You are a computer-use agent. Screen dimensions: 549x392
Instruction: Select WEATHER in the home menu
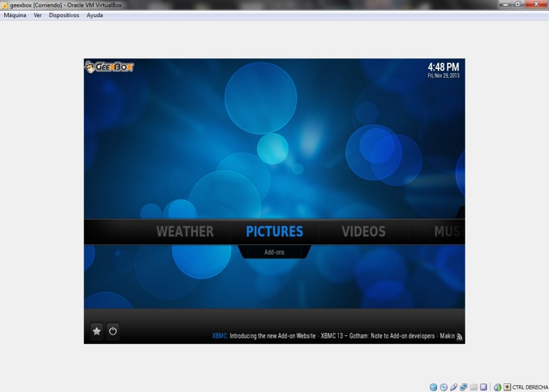coord(185,231)
